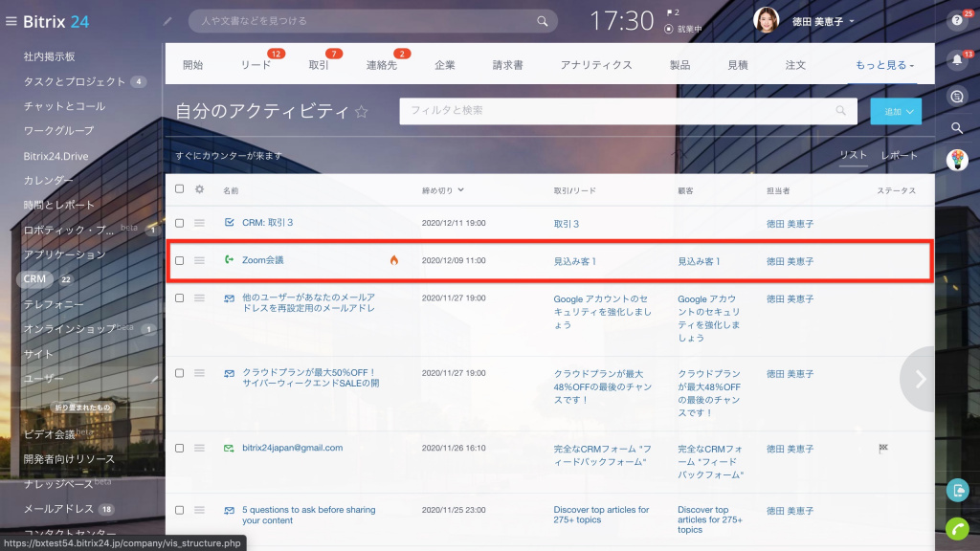Click the magnifier icon in the filter field

[x=840, y=111]
